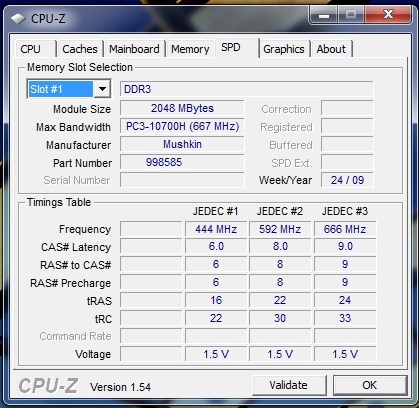The image size is (419, 408).
Task: Click the Week/Year 24 / 09 field
Action: tap(347, 180)
